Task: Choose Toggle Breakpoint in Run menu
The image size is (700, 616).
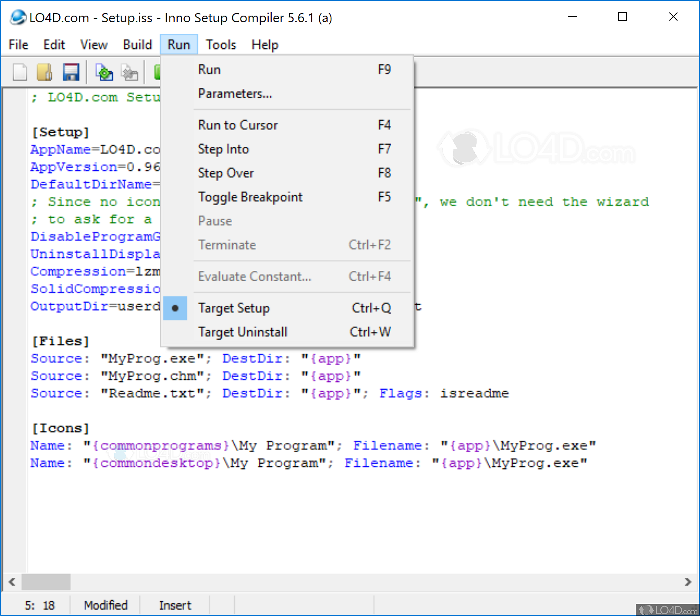Action: [x=250, y=197]
